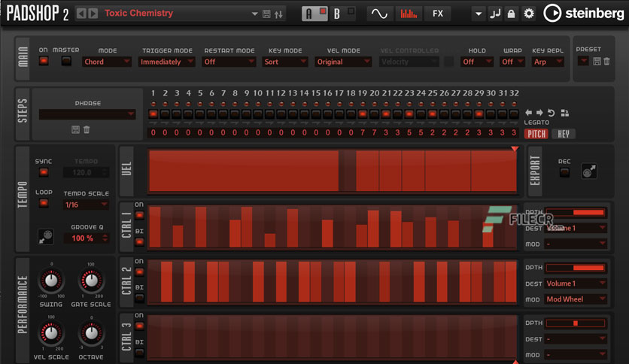Shift steps right with right arrow
Viewport: 629px width, 364px height.
coord(539,113)
